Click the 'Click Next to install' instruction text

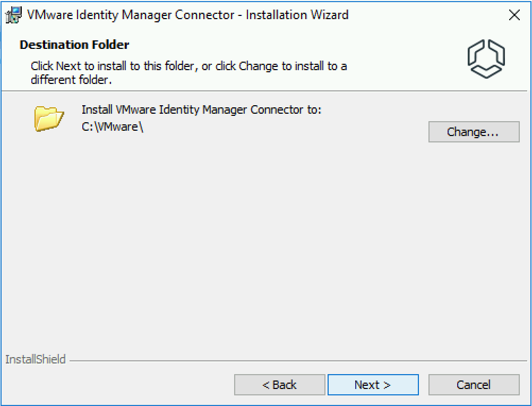188,73
